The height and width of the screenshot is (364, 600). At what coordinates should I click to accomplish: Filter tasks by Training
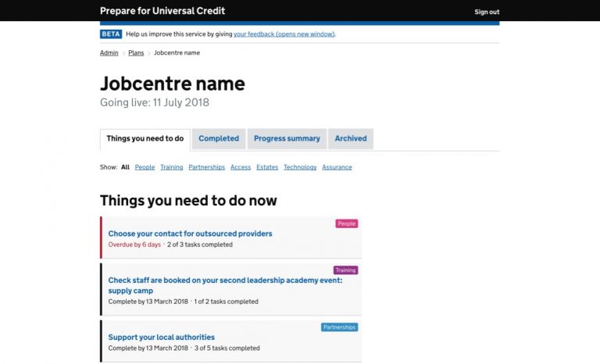click(172, 167)
